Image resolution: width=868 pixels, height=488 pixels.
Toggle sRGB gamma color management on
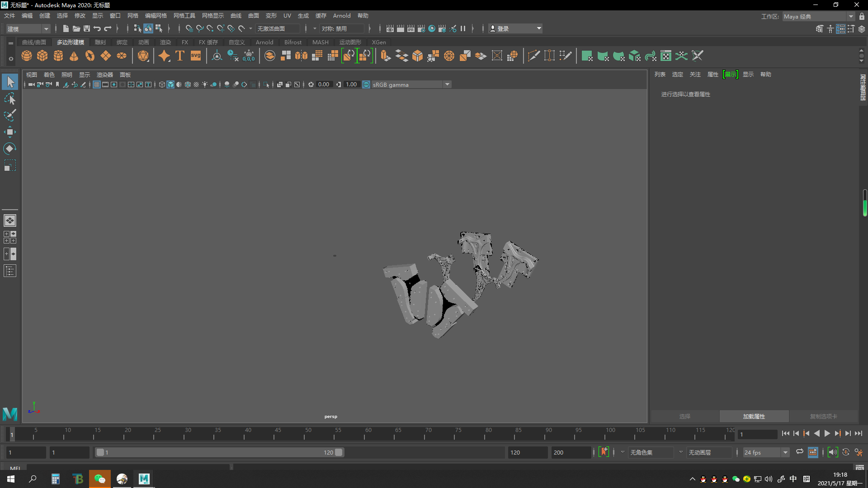(x=366, y=84)
